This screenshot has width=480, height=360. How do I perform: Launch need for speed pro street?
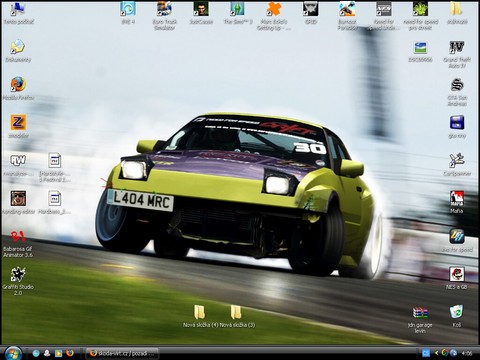[420, 9]
